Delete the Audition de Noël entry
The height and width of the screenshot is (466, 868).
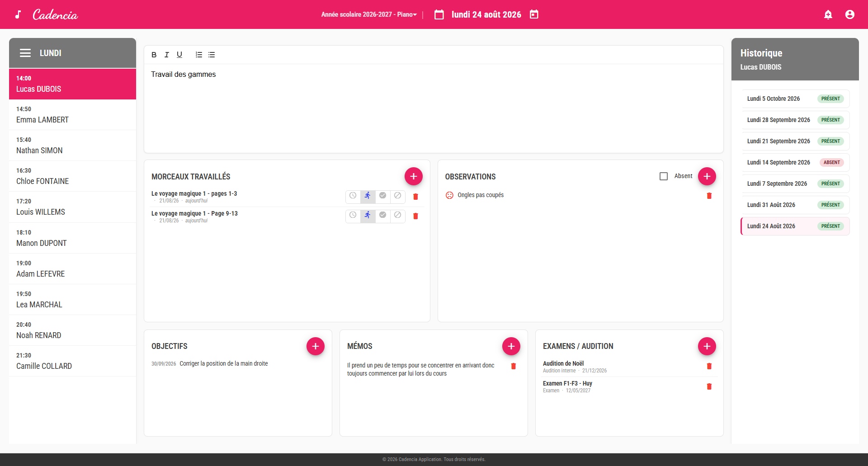click(x=709, y=366)
